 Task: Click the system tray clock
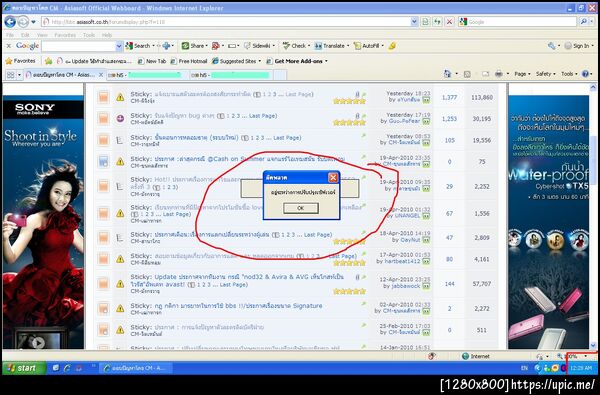[581, 368]
